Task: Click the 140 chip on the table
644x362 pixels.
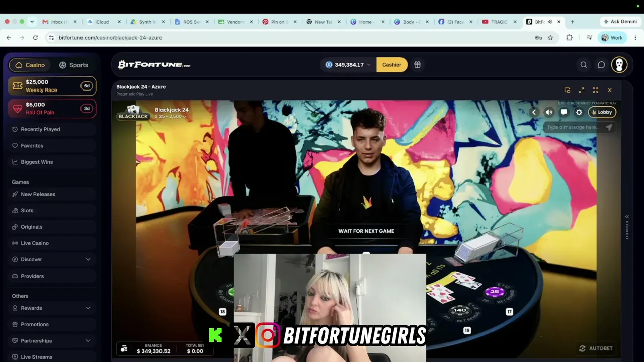Action: (x=460, y=310)
